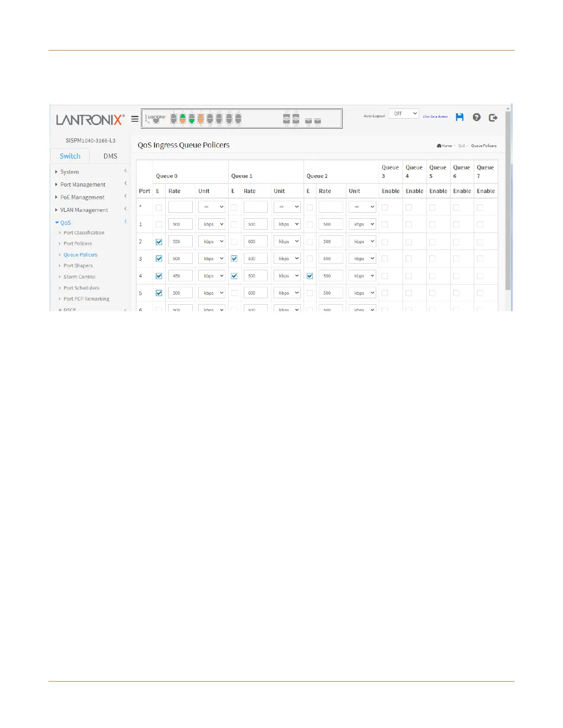Open Queue 0 Unit dropdown in wildcard row
The height and width of the screenshot is (728, 563).
(212, 207)
